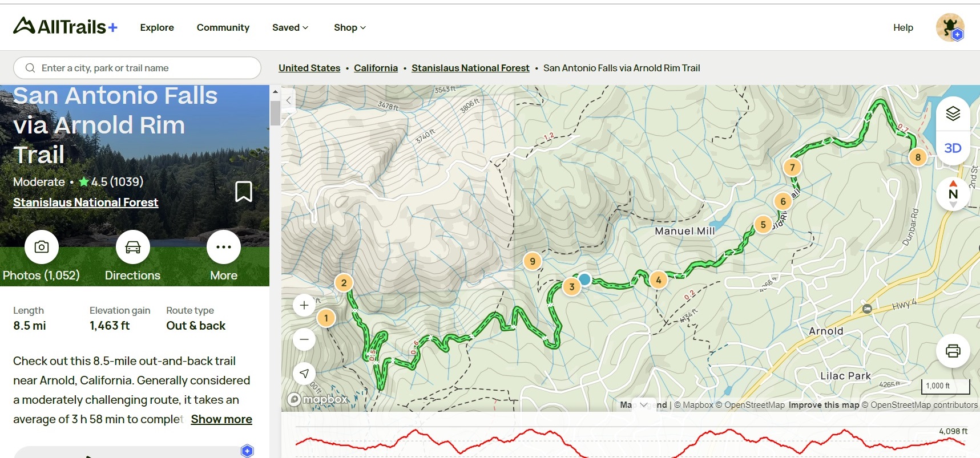Collapse the side panel with left chevron
Viewport: 980px width, 458px height.
[x=289, y=100]
